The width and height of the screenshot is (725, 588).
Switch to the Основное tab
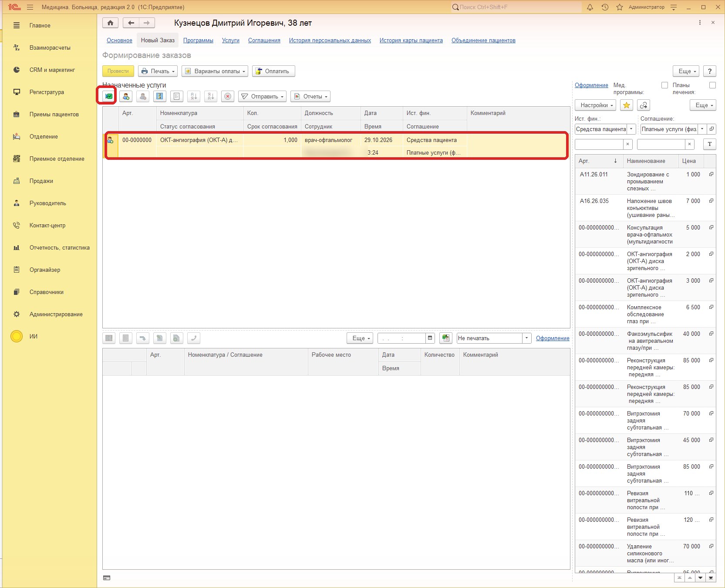click(x=119, y=40)
